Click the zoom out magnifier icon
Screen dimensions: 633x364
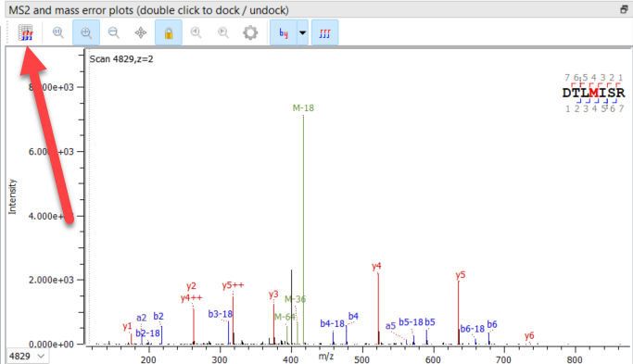click(x=113, y=32)
